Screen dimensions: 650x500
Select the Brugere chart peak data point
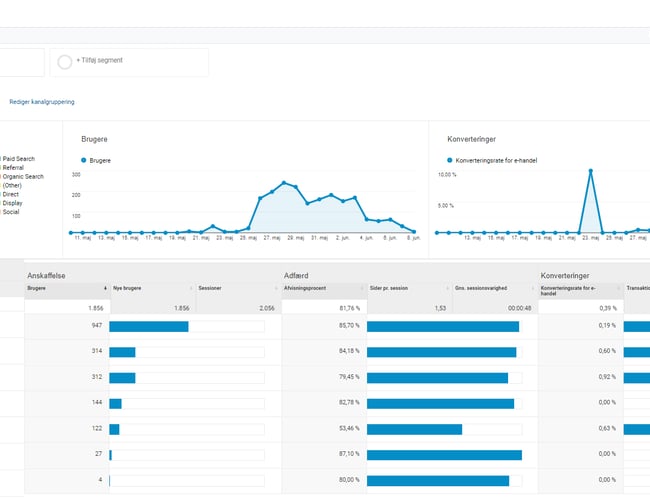284,183
